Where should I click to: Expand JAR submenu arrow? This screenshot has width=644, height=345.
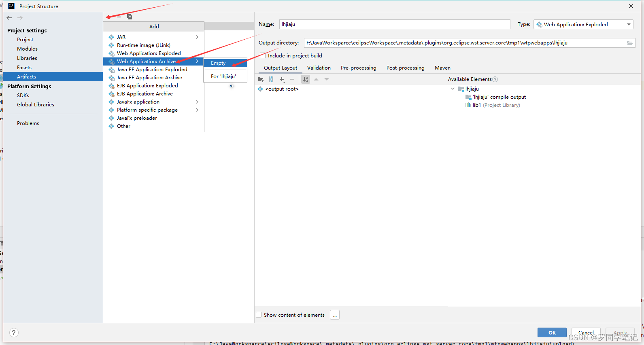click(197, 37)
